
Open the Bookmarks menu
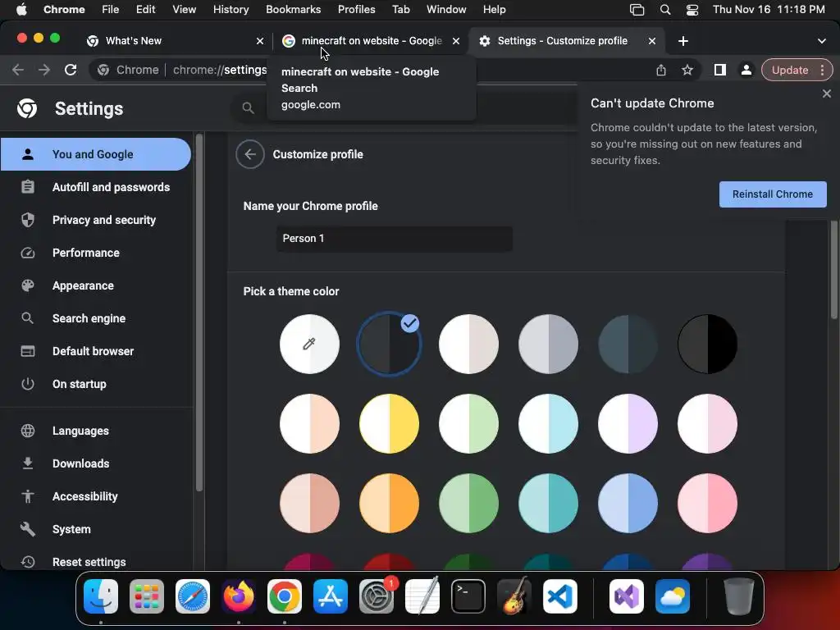[x=293, y=10]
